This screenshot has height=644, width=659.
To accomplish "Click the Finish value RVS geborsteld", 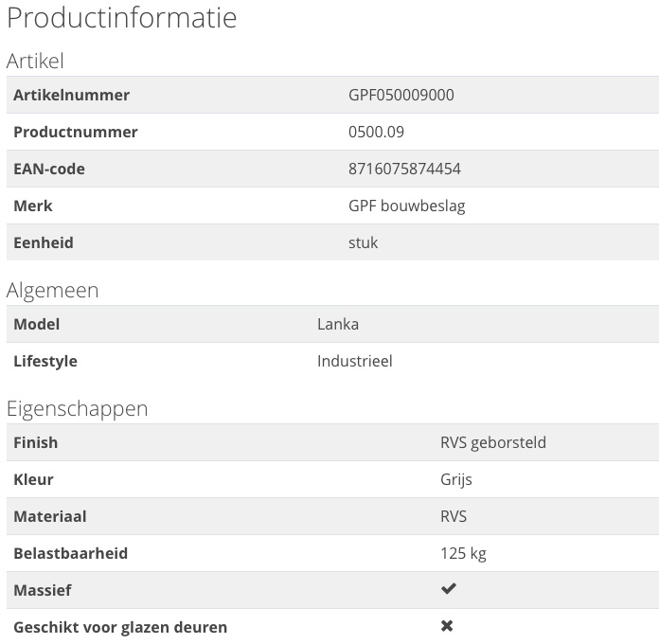I will coord(493,442).
